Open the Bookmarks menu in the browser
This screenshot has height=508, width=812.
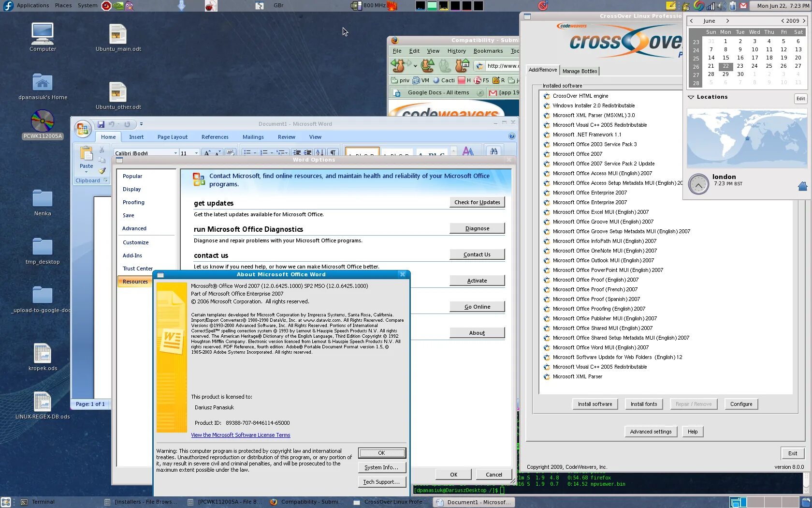pyautogui.click(x=488, y=51)
